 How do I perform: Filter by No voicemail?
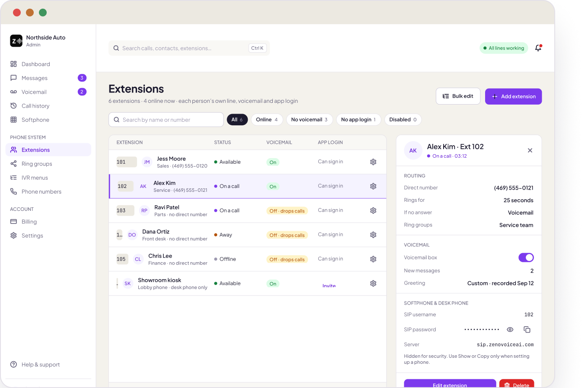(x=309, y=120)
